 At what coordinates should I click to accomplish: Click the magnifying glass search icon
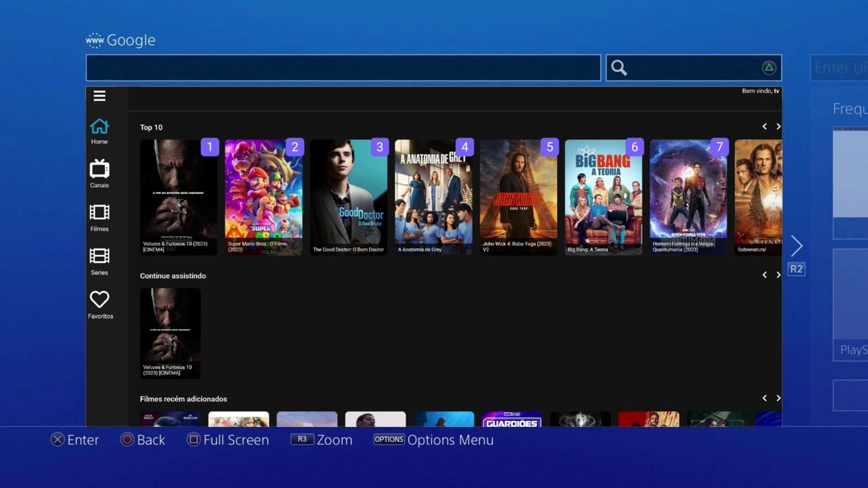tap(618, 68)
